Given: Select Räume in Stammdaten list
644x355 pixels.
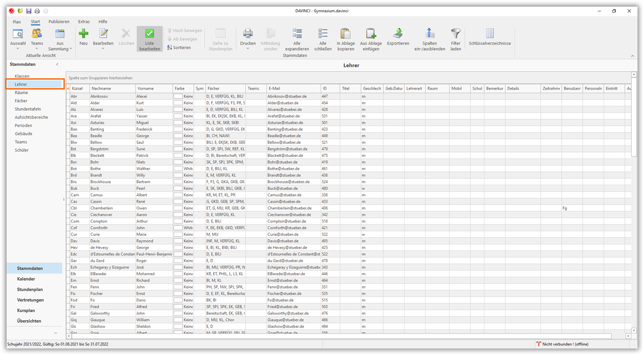Looking at the screenshot, I should tap(21, 93).
